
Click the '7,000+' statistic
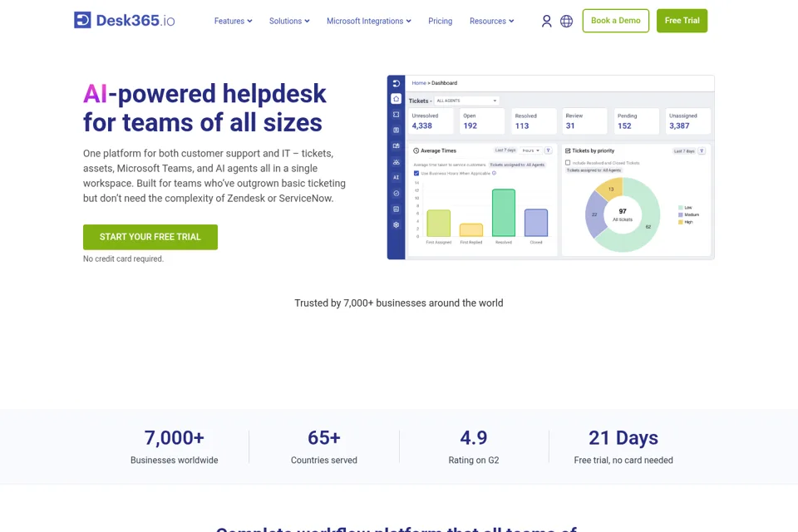174,438
